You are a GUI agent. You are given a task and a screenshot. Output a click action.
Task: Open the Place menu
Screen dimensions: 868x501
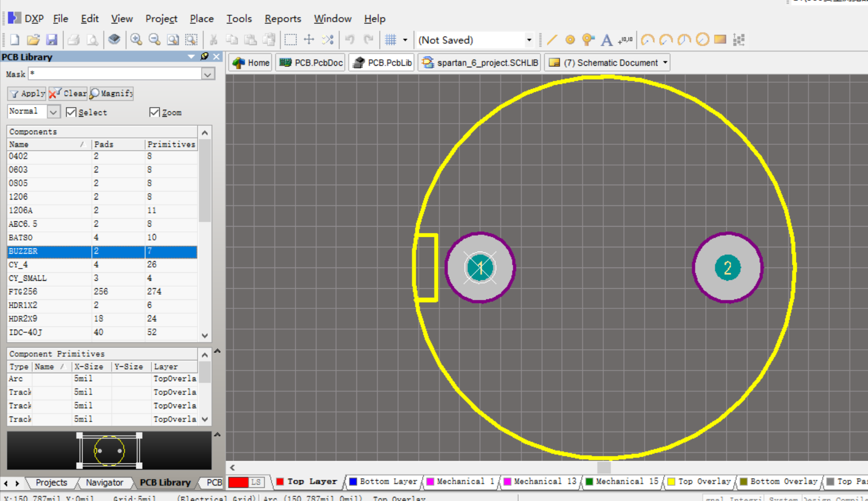tap(201, 19)
